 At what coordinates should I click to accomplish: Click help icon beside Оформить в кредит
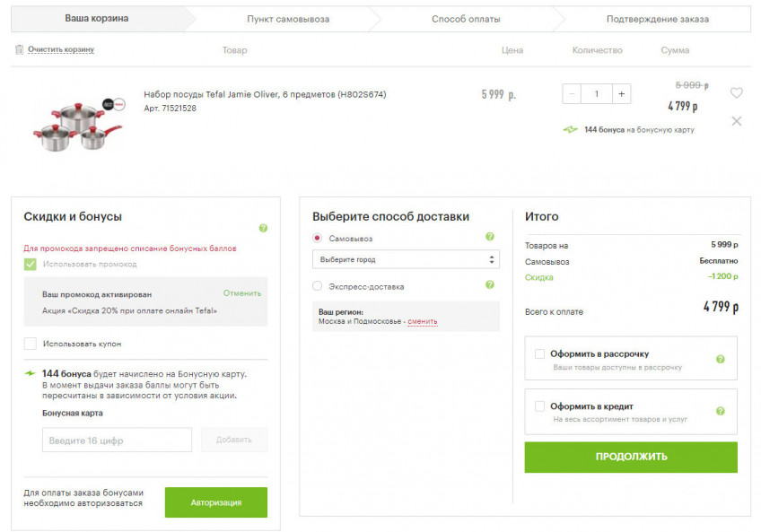pos(720,412)
